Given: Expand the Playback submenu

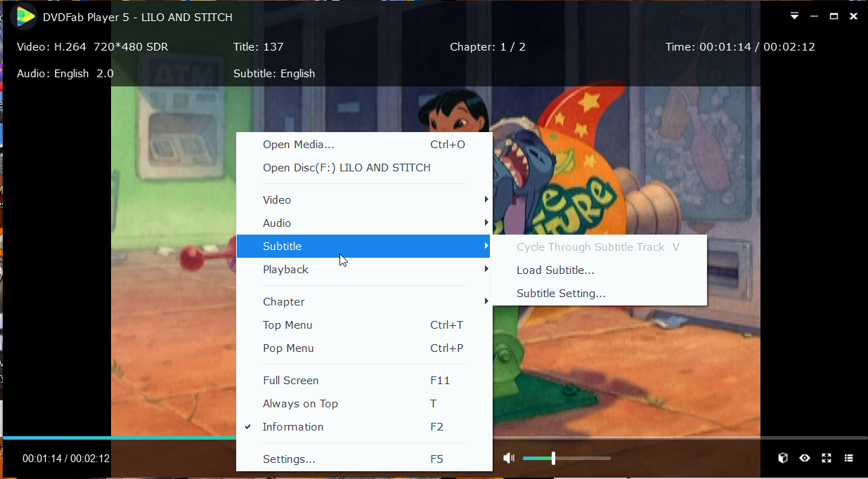Looking at the screenshot, I should 364,270.
